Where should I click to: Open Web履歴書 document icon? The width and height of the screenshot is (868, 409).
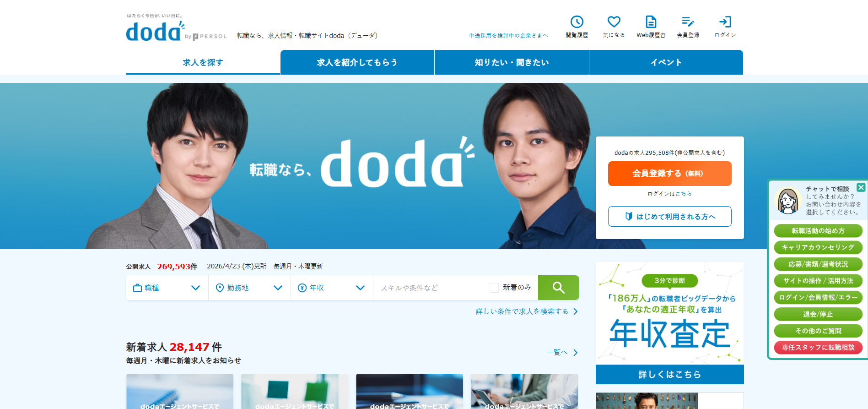[x=651, y=22]
